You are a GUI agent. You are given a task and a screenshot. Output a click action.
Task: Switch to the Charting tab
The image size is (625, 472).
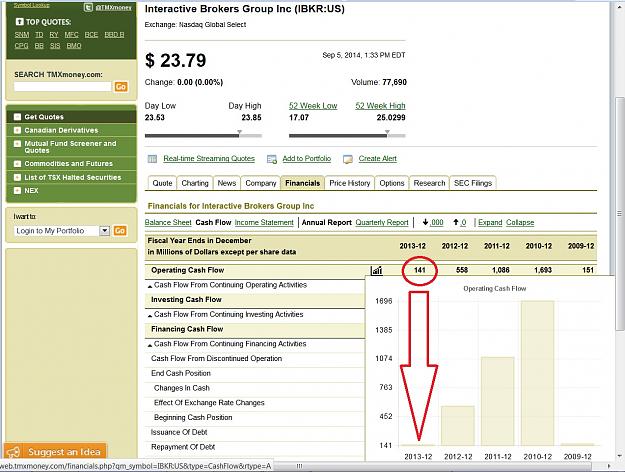(x=195, y=183)
